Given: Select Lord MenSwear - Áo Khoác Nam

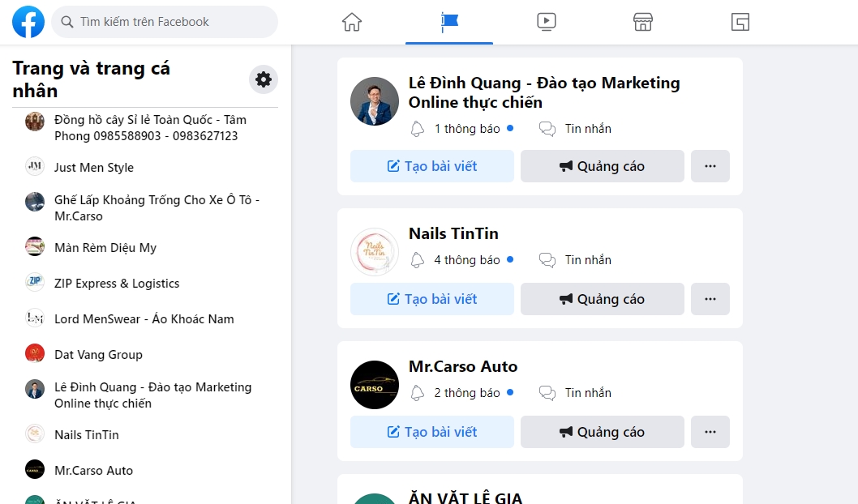Looking at the screenshot, I should click(x=144, y=318).
